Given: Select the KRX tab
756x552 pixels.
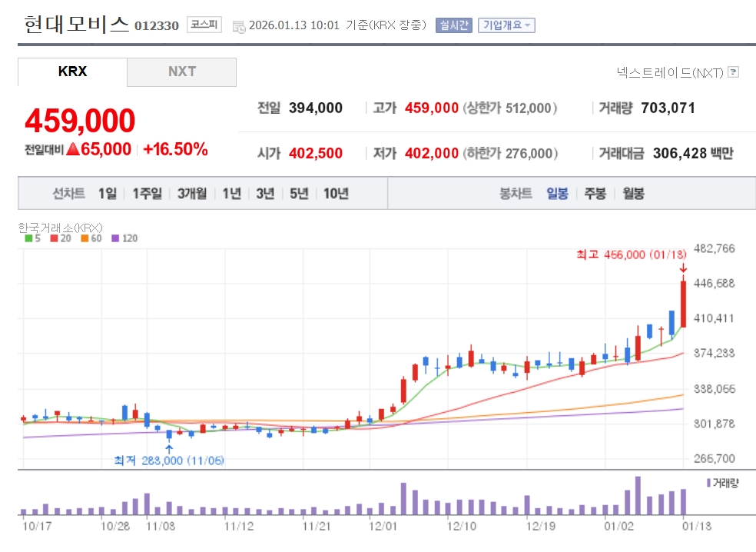Looking at the screenshot, I should [72, 71].
